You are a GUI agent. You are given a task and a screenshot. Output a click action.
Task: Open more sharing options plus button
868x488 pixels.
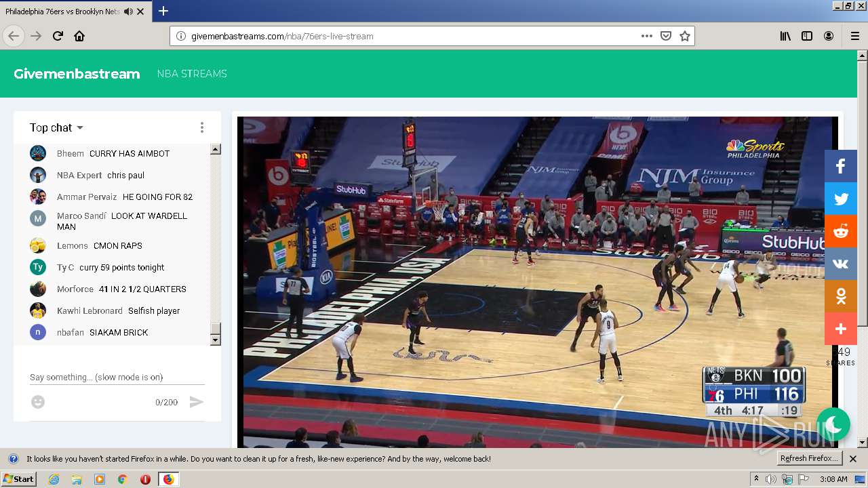(x=841, y=329)
